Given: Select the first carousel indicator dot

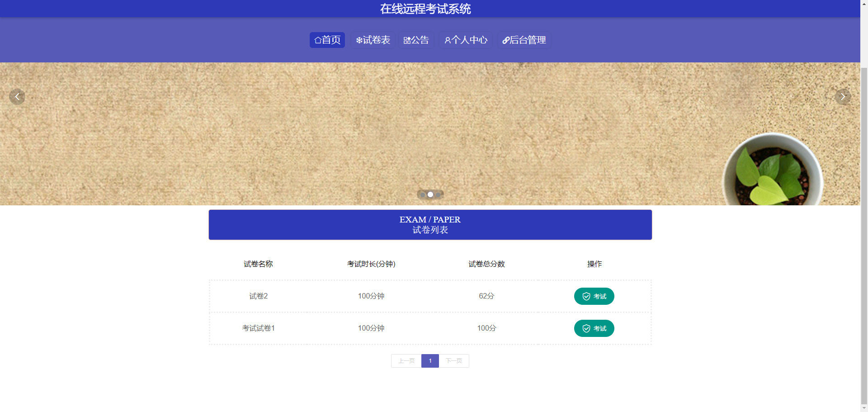Looking at the screenshot, I should (423, 194).
